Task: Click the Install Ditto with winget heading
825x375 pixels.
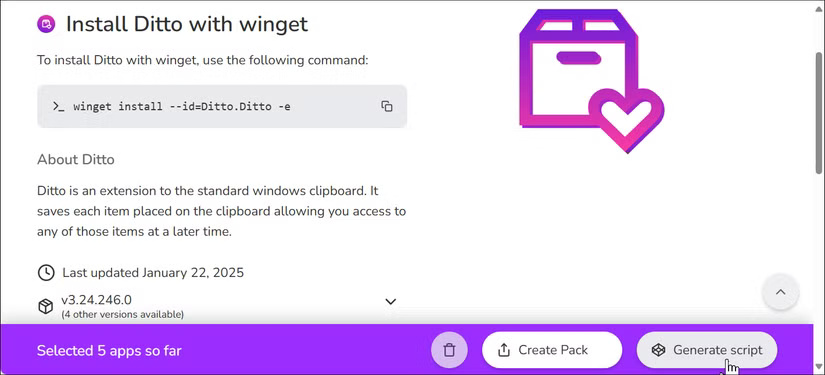Action: click(x=186, y=24)
